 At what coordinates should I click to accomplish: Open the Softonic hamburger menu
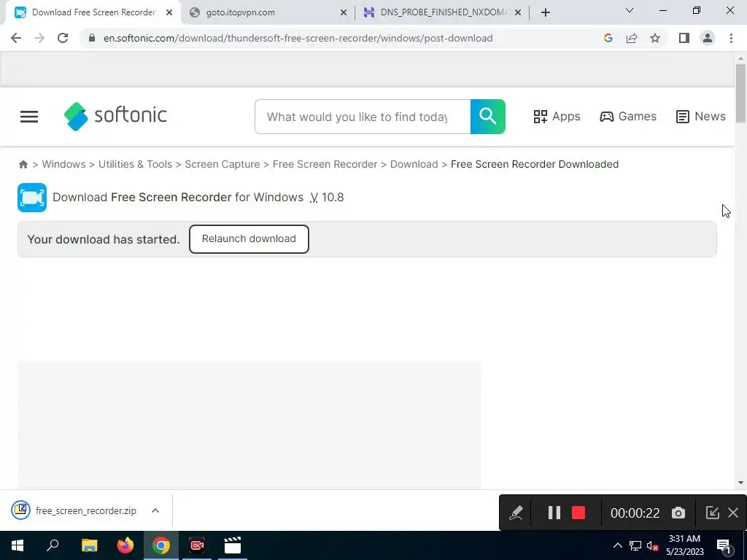29,117
